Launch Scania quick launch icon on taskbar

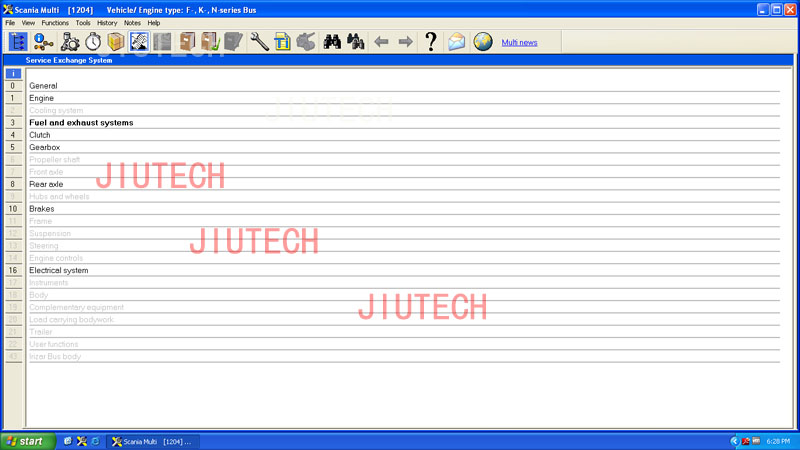(x=82, y=441)
